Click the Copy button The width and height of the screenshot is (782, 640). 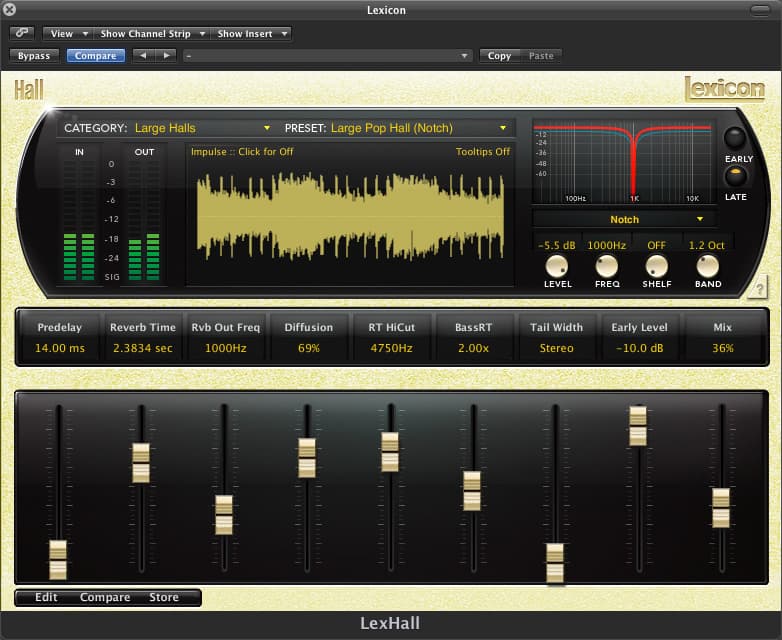pos(499,55)
